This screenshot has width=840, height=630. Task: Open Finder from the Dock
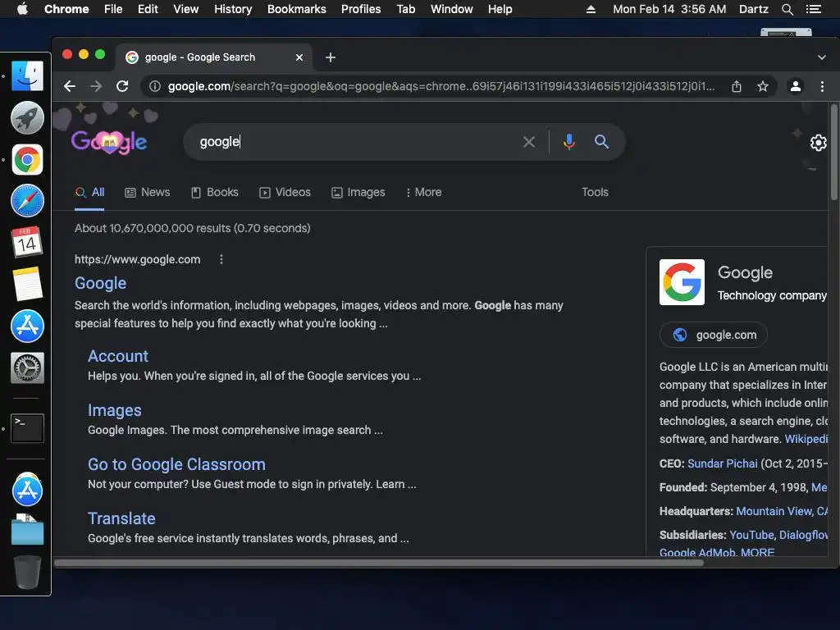(27, 75)
